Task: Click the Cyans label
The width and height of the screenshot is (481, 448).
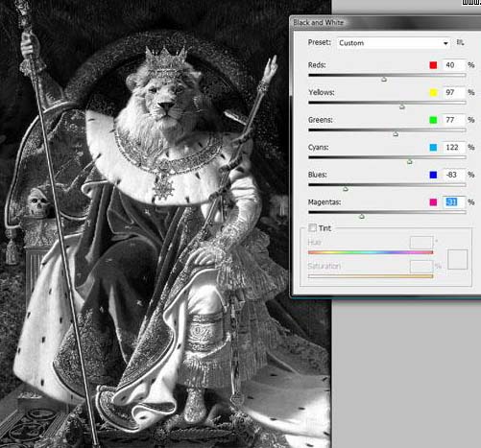Action: click(319, 148)
